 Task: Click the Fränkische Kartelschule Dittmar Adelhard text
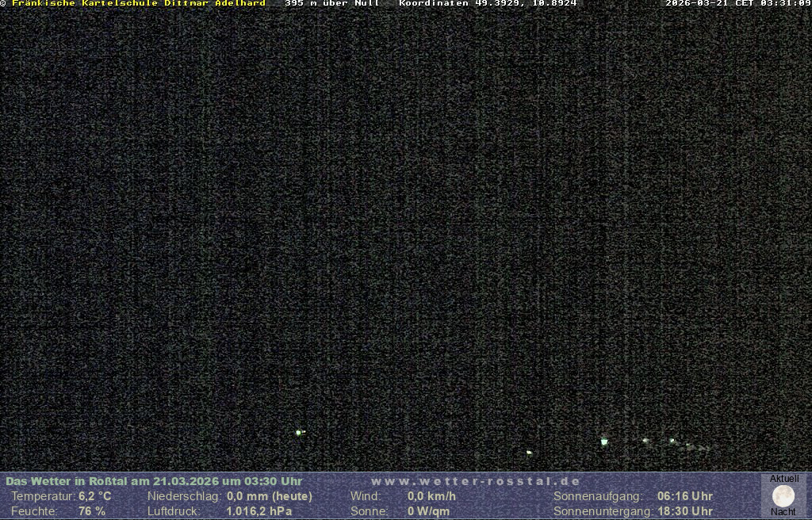(x=138, y=4)
